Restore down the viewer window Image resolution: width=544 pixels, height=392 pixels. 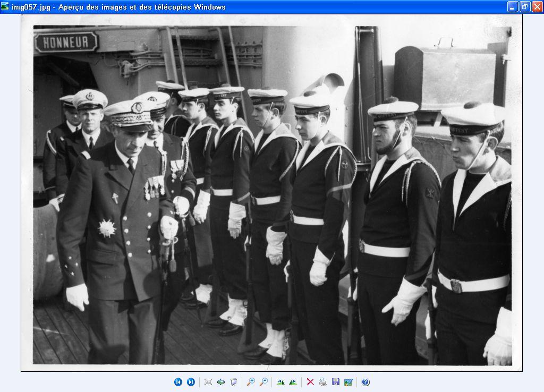[524, 7]
